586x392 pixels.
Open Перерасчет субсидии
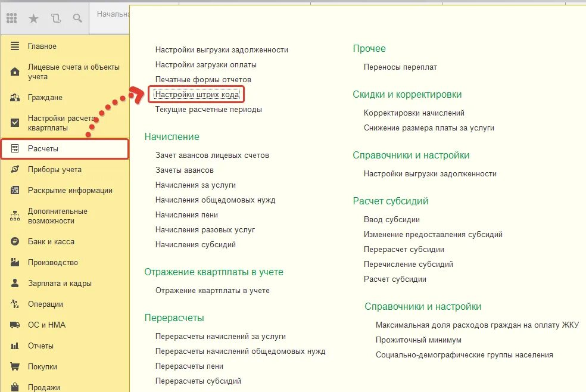tap(404, 250)
